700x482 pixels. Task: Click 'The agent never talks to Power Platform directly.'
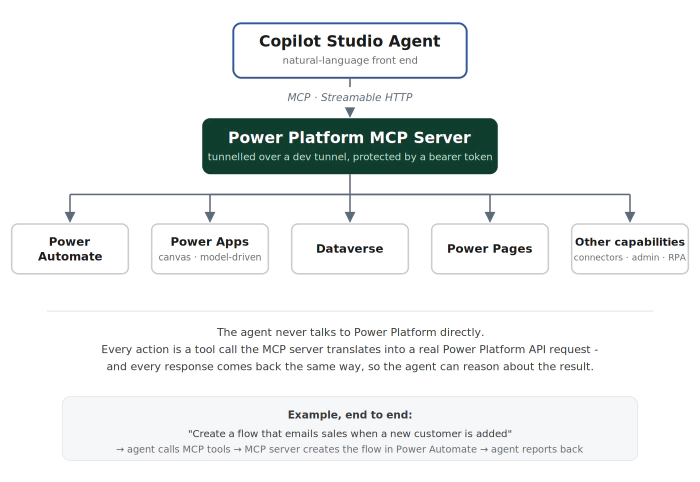pos(350,332)
